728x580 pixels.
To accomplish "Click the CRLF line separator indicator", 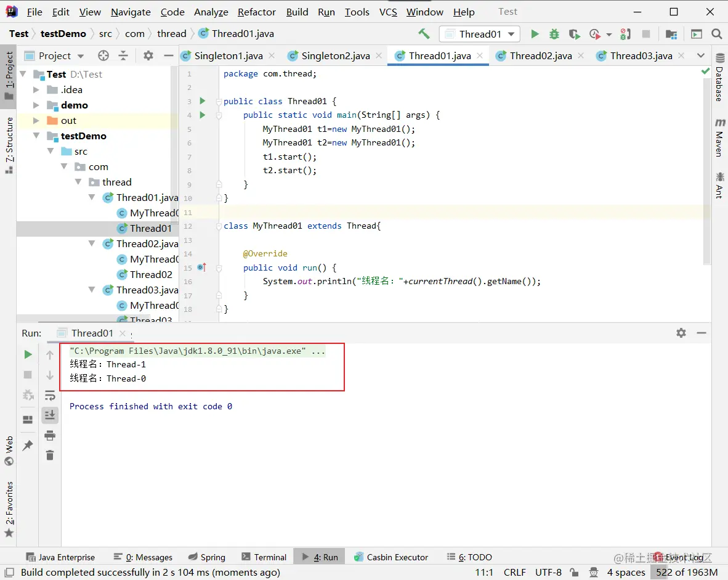I will (514, 572).
